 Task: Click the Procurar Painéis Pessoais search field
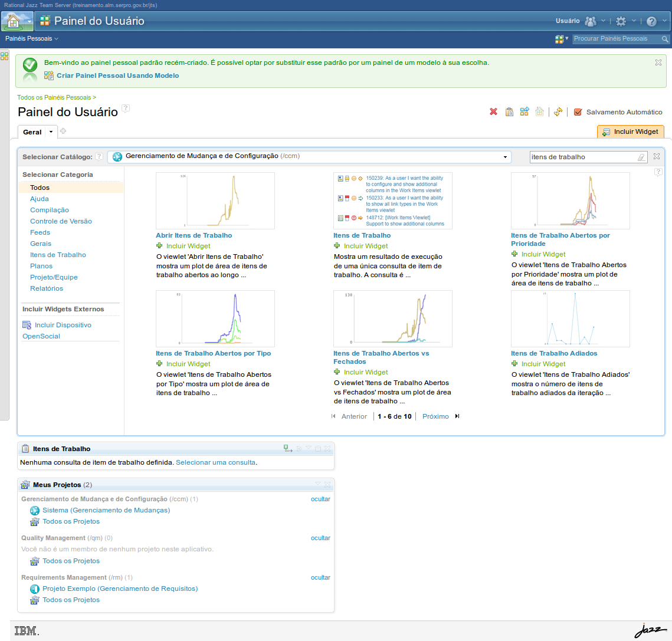pos(616,38)
